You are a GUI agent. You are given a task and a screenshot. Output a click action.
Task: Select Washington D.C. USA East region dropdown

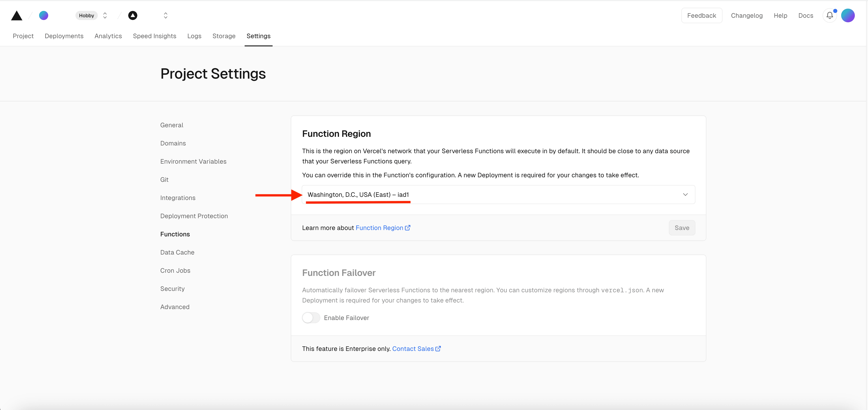click(x=498, y=194)
